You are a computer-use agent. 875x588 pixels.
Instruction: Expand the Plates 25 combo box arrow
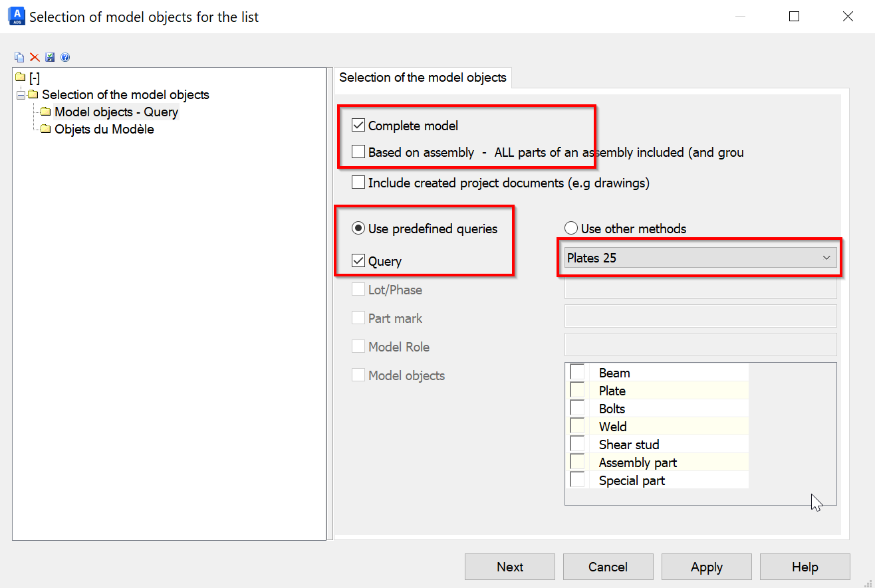(x=826, y=257)
